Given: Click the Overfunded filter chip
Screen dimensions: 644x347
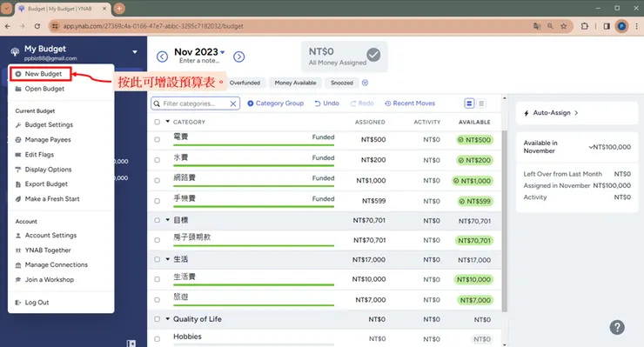Looking at the screenshot, I should click(245, 83).
